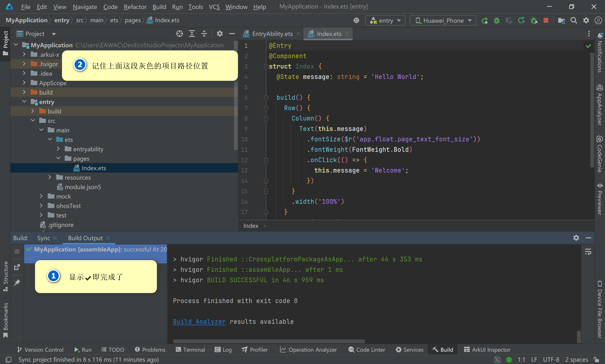The height and width of the screenshot is (364, 605).
Task: Click the Expand All icon in Project panel
Action: (192, 34)
